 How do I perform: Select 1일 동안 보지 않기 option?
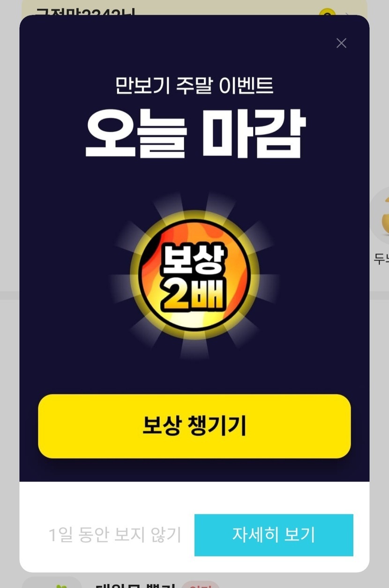pyautogui.click(x=115, y=535)
